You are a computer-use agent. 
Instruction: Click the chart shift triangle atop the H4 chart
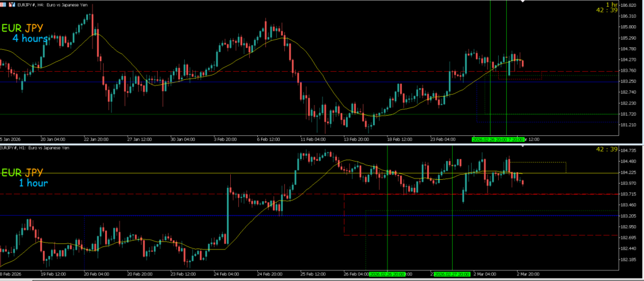pos(521,3)
